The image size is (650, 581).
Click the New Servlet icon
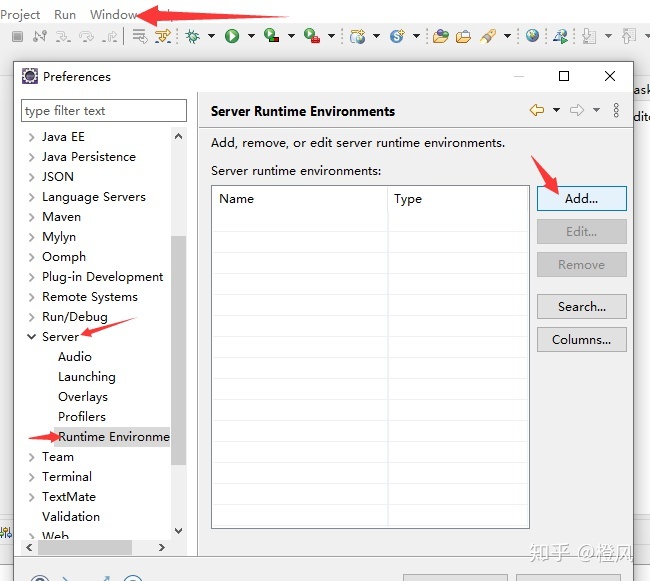[x=397, y=36]
